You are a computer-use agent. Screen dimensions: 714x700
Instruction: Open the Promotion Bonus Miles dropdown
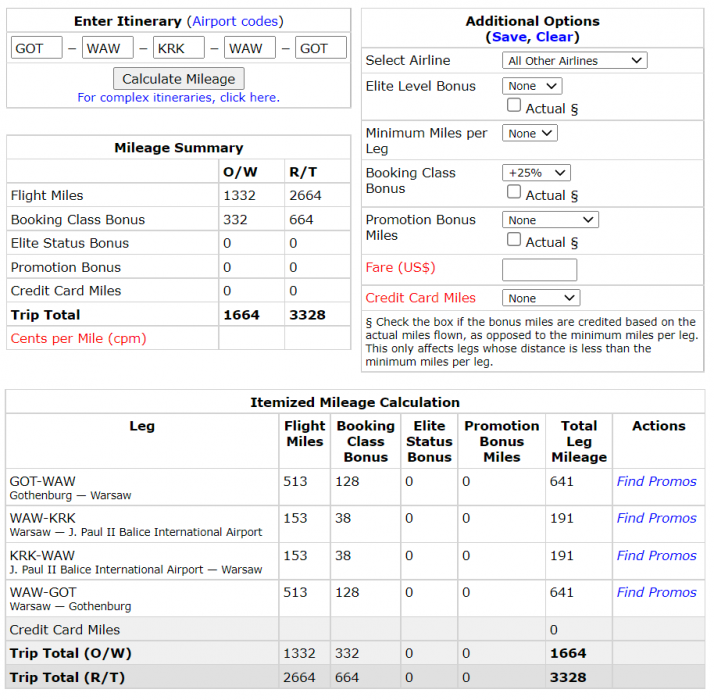click(549, 220)
